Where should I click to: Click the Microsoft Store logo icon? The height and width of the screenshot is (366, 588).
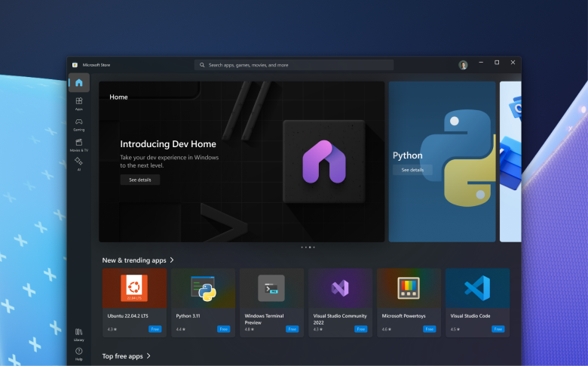click(75, 65)
